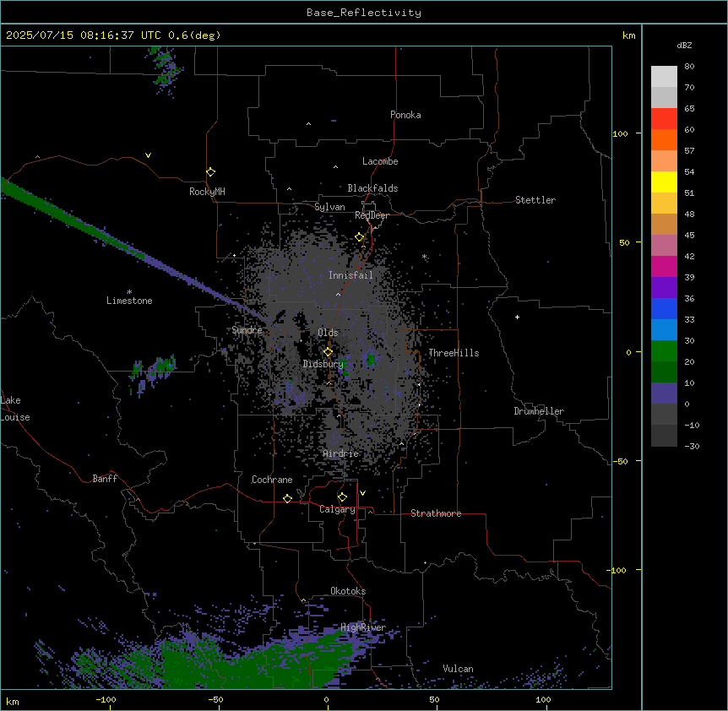
Task: Click the km label in bottom-left corner
Action: pos(13,702)
